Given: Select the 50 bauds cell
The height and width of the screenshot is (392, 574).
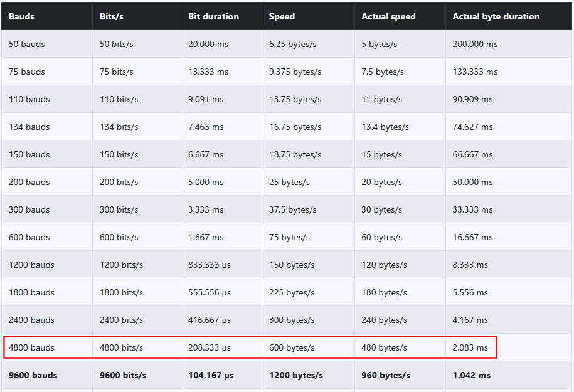Looking at the screenshot, I should (27, 44).
